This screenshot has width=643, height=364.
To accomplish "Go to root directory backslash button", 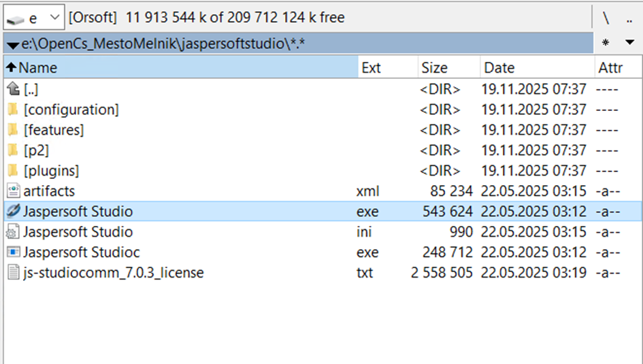I will coord(606,17).
